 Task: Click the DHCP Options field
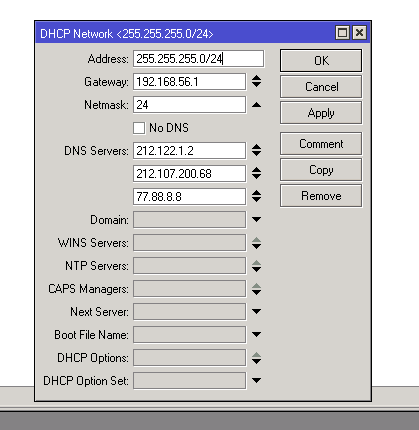point(189,358)
